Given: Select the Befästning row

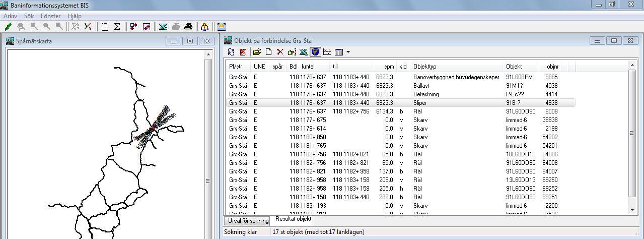Looking at the screenshot, I should (x=400, y=94).
